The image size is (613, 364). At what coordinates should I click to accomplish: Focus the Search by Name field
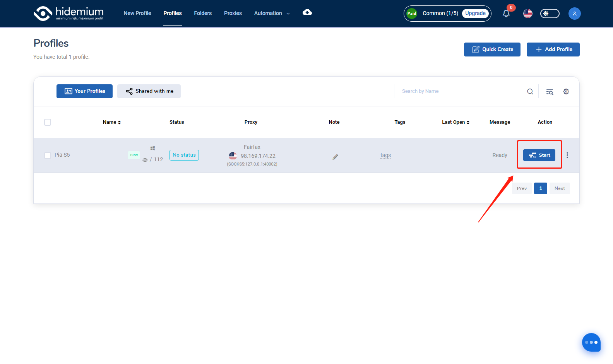[x=461, y=91]
